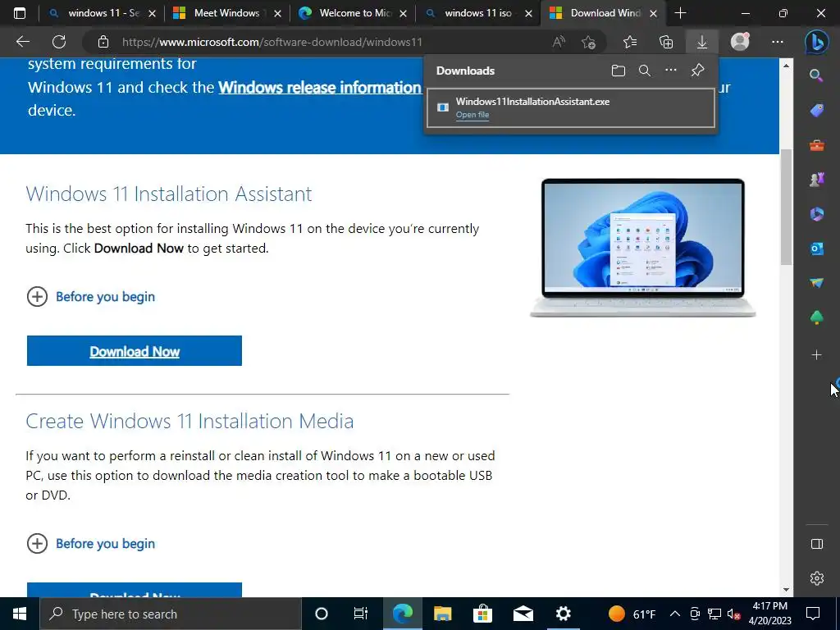Click the Windows 11 Installation Assistant heading
This screenshot has height=630, width=840.
[169, 194]
